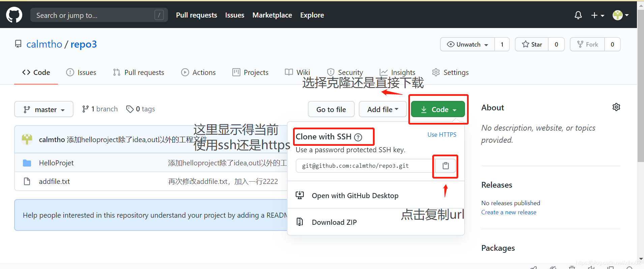
Task: Open the Insights tab
Action: click(x=398, y=72)
